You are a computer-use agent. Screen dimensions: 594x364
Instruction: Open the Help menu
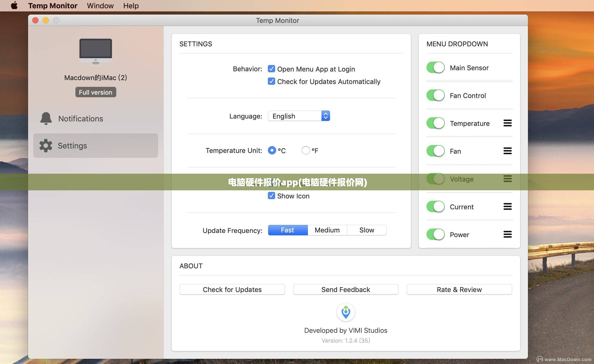point(131,5)
